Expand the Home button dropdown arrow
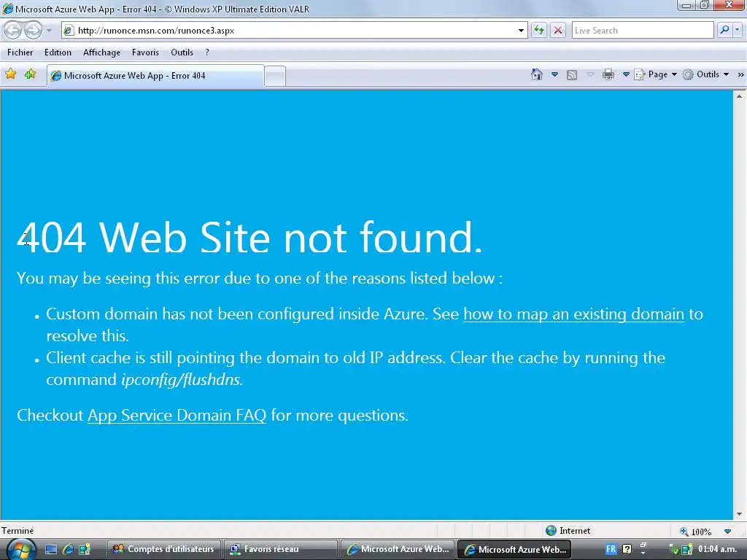The width and height of the screenshot is (747, 560). tap(554, 75)
